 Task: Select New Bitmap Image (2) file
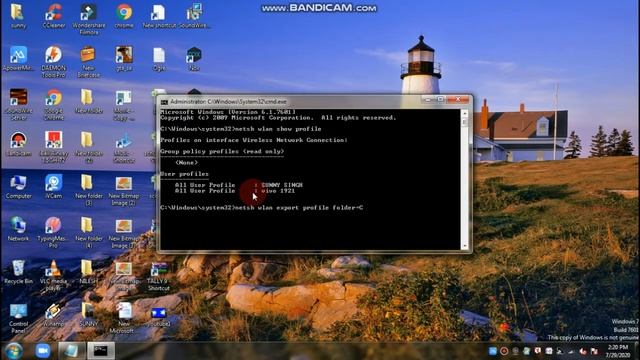tap(124, 190)
